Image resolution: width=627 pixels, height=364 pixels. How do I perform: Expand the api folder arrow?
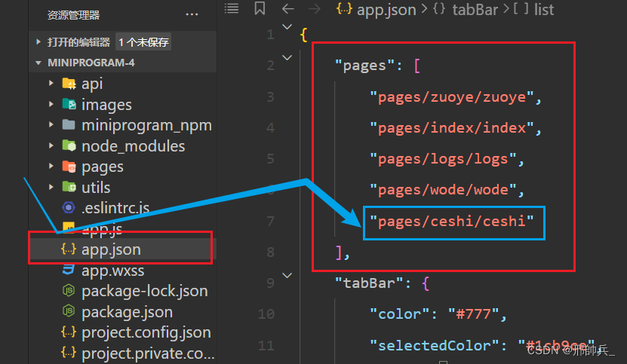tap(51, 83)
